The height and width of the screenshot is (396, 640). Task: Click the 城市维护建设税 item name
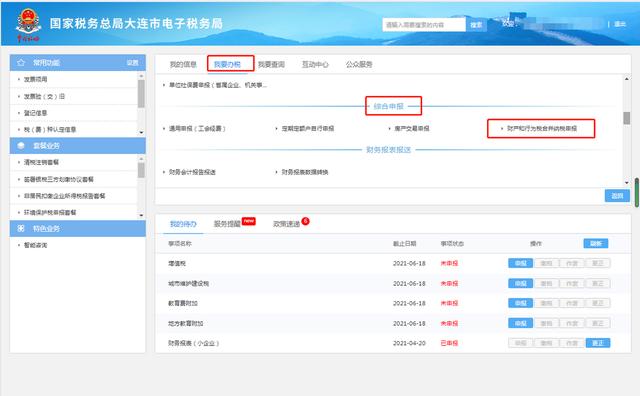[x=189, y=283]
